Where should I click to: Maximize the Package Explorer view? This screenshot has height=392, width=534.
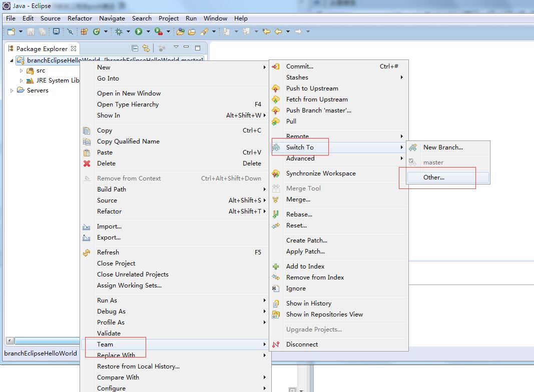tap(198, 47)
